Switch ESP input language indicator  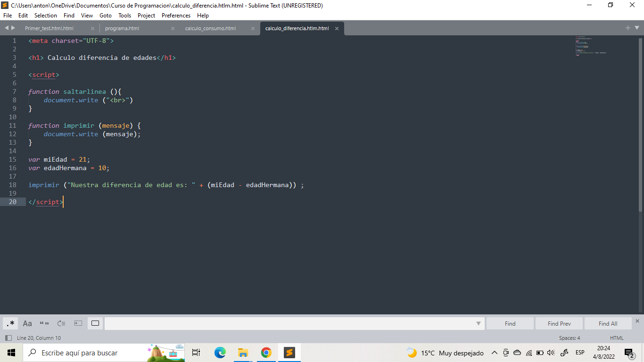point(580,353)
